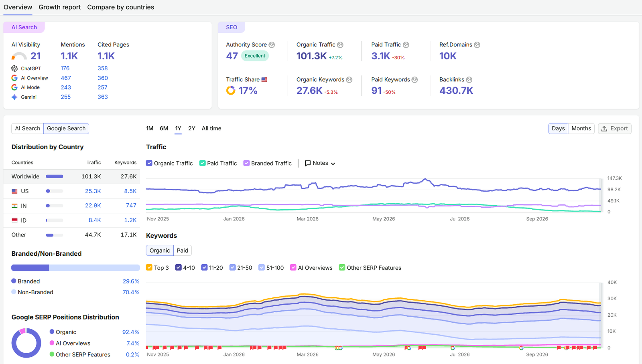Switch the chart to Months view

pos(581,129)
